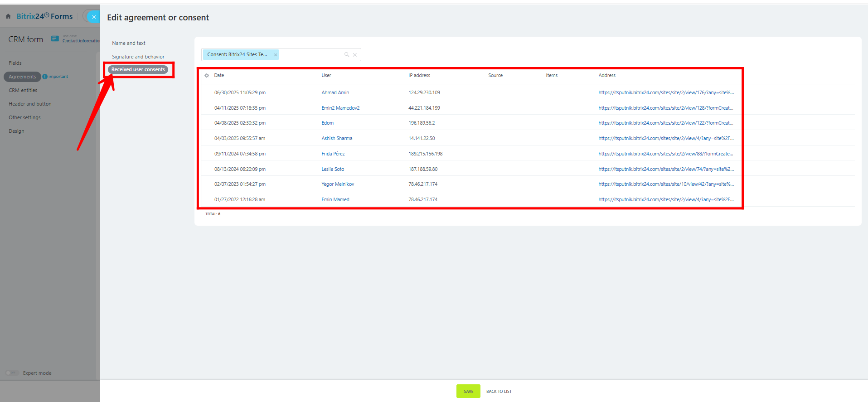
Task: Open user Ahmad Amin profile
Action: tap(335, 92)
